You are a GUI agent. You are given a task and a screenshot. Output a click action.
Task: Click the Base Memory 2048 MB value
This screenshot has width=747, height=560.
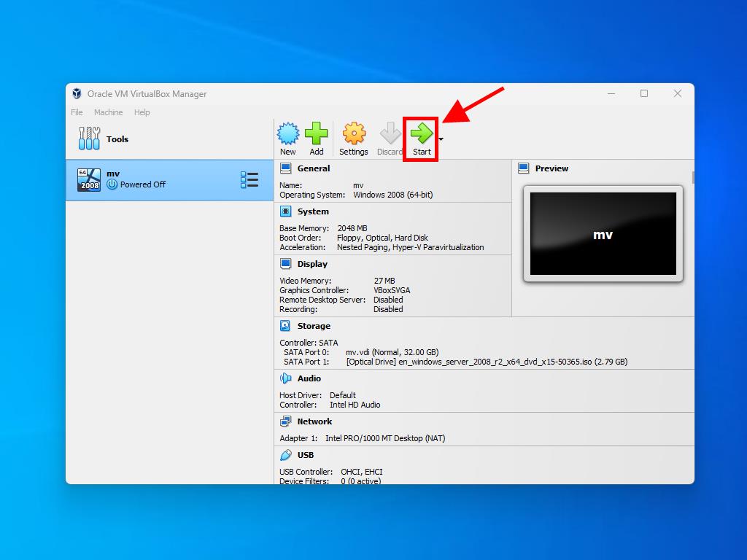[352, 228]
